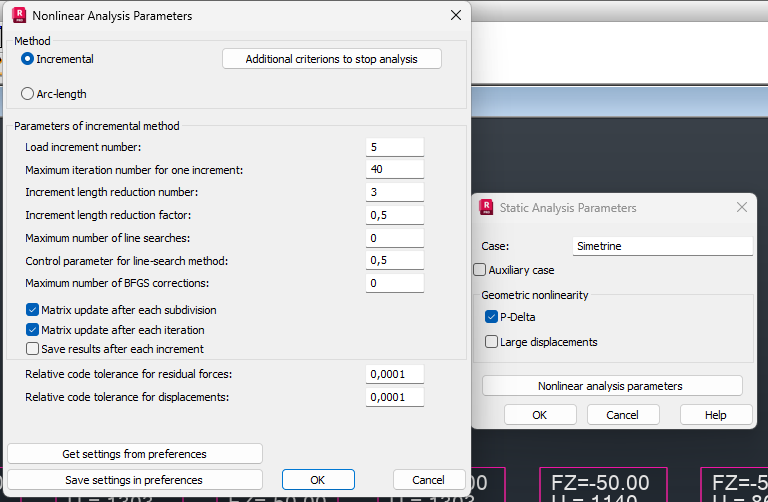Enable Save results after each increment
768x502 pixels.
pyautogui.click(x=33, y=349)
